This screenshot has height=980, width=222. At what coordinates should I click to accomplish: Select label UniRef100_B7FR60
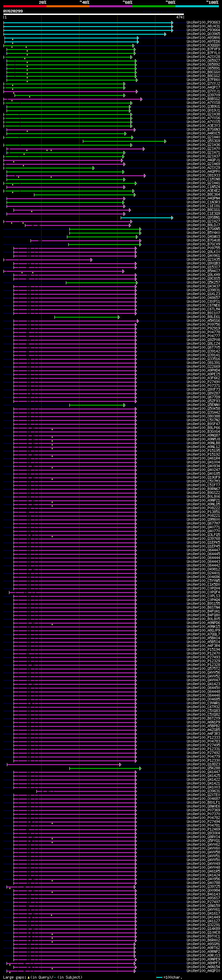point(203,80)
